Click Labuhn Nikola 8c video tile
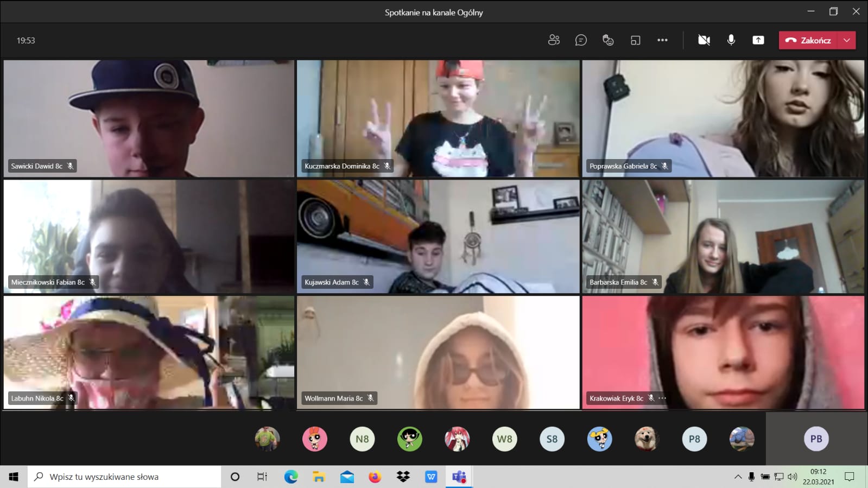 coord(149,352)
